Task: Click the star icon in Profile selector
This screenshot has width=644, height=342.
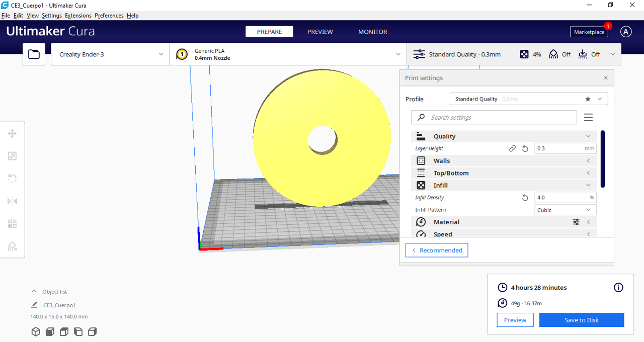Action: click(588, 99)
